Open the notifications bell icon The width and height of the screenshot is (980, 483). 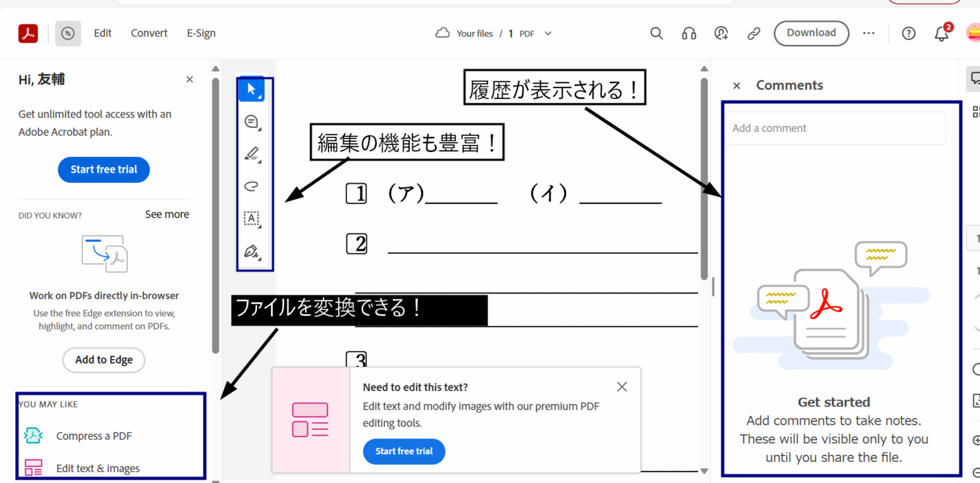pos(942,34)
